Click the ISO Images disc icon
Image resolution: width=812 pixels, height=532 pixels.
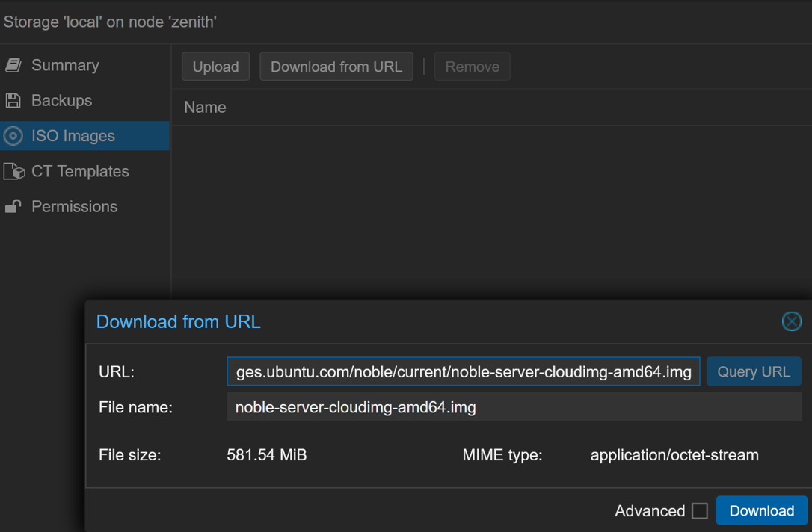[x=13, y=136]
